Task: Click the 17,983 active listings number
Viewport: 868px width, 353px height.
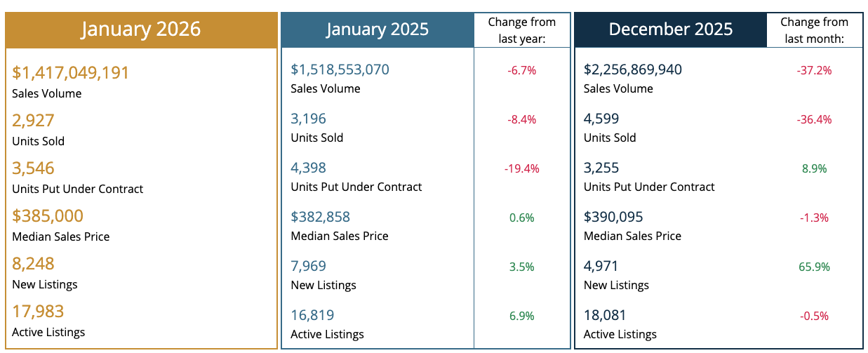Action: pyautogui.click(x=38, y=312)
